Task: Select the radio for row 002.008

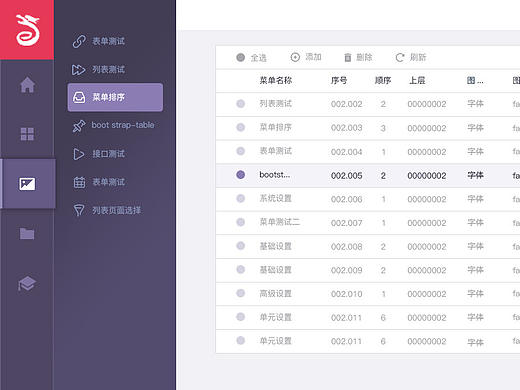Action: click(240, 246)
